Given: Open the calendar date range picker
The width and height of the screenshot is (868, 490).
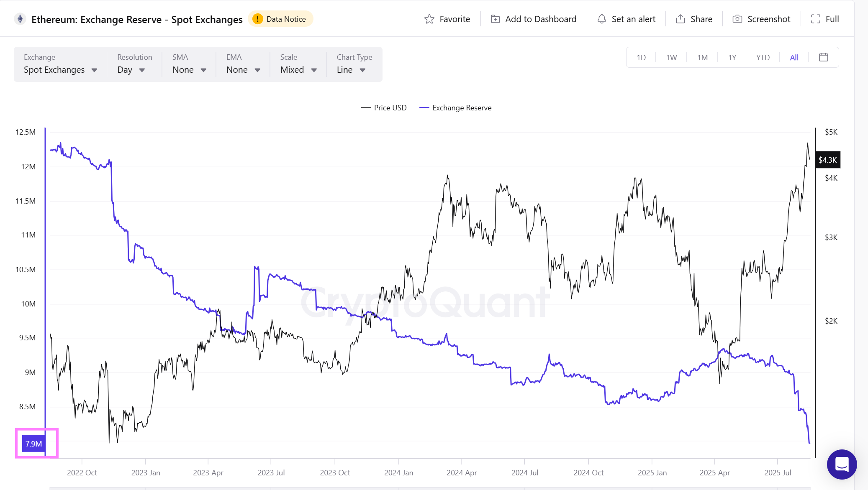Looking at the screenshot, I should click(823, 57).
